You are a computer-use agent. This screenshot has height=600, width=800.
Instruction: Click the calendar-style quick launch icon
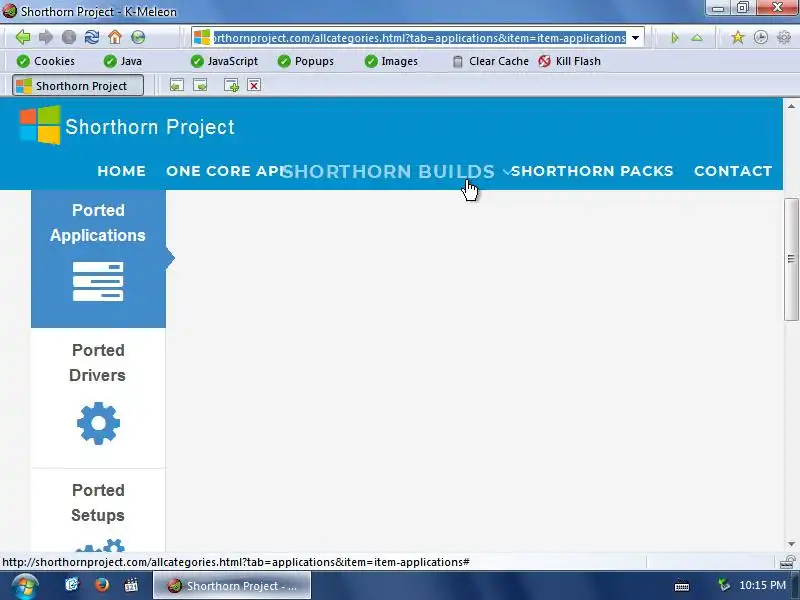[131, 585]
